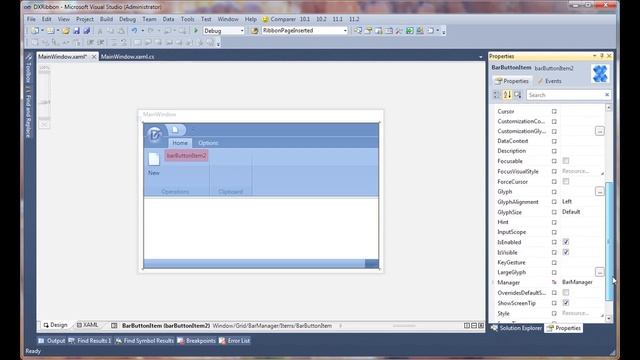Screen dimensions: 640x360
Task: Click the New document icon in ribbon designer
Action: click(154, 164)
